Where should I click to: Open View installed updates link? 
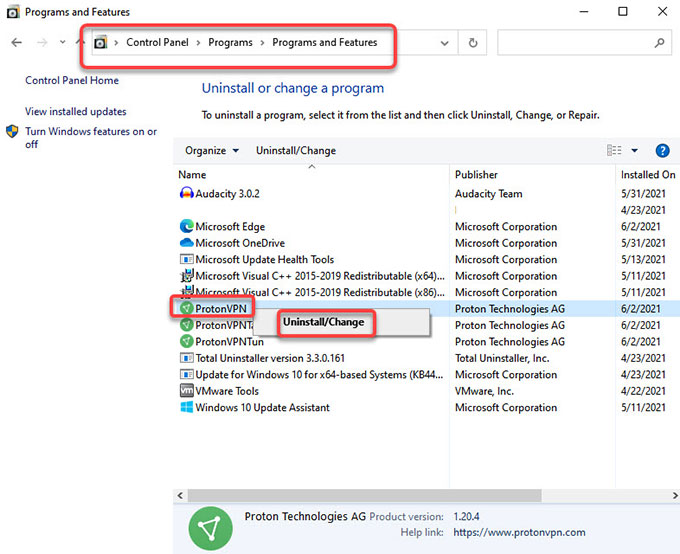(76, 111)
